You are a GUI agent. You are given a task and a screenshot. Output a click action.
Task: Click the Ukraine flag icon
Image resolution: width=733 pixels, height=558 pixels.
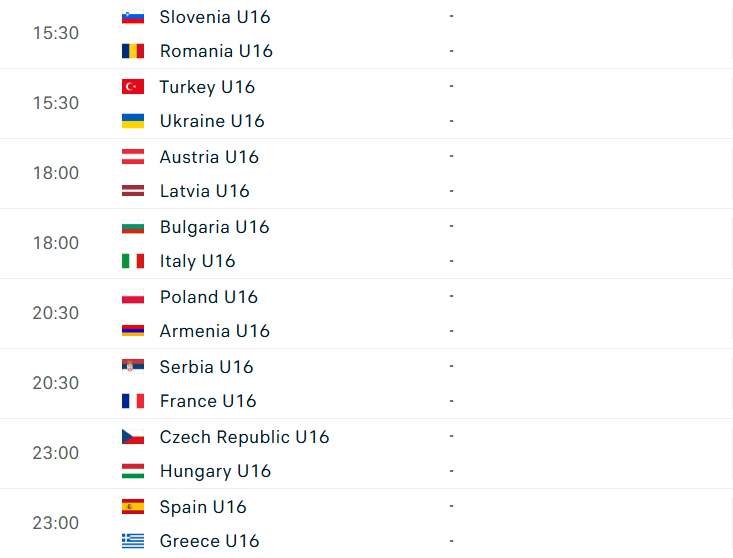[133, 121]
